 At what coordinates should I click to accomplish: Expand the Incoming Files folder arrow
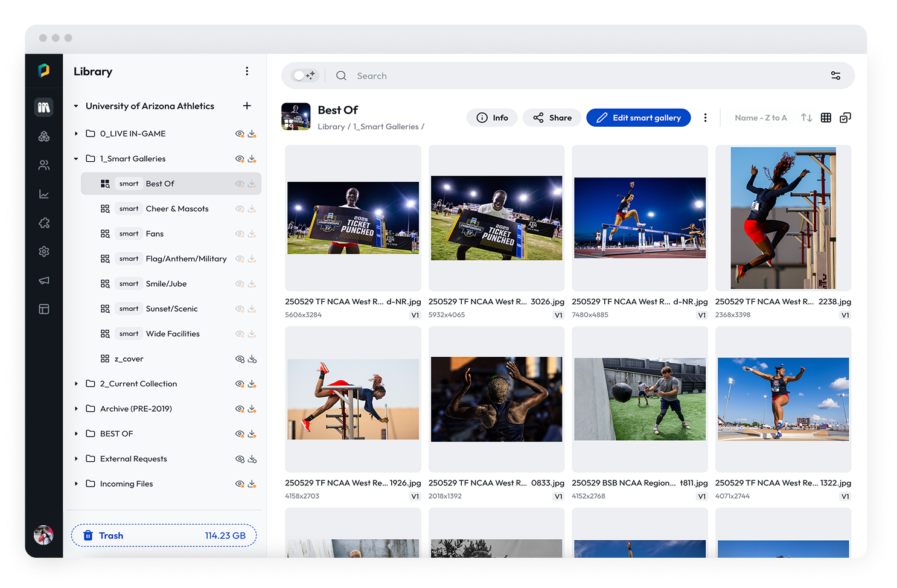76,484
